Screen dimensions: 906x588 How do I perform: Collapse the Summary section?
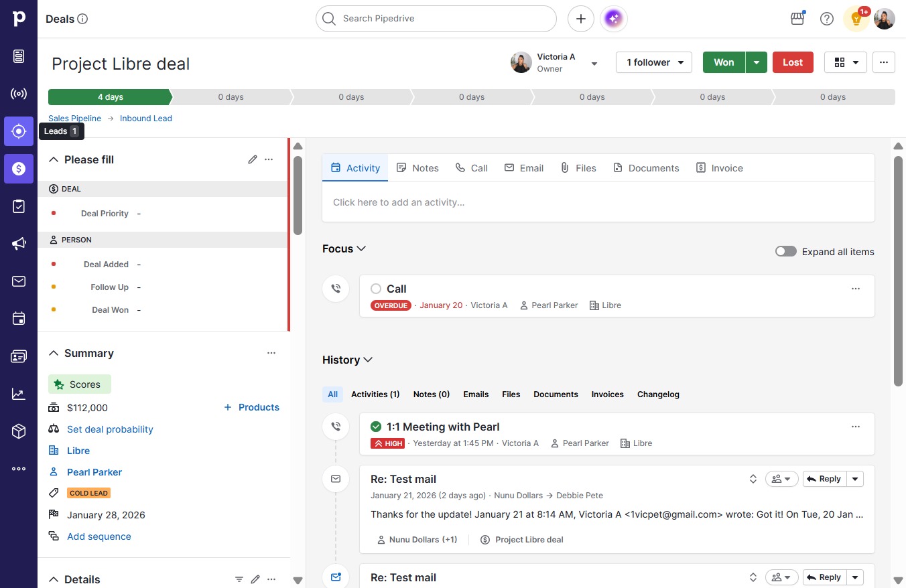[54, 353]
